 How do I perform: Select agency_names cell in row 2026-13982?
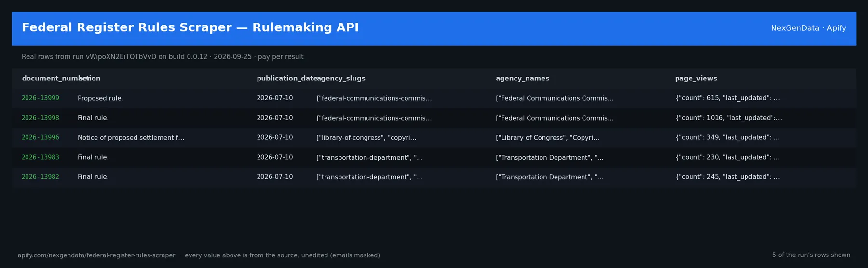click(x=549, y=177)
